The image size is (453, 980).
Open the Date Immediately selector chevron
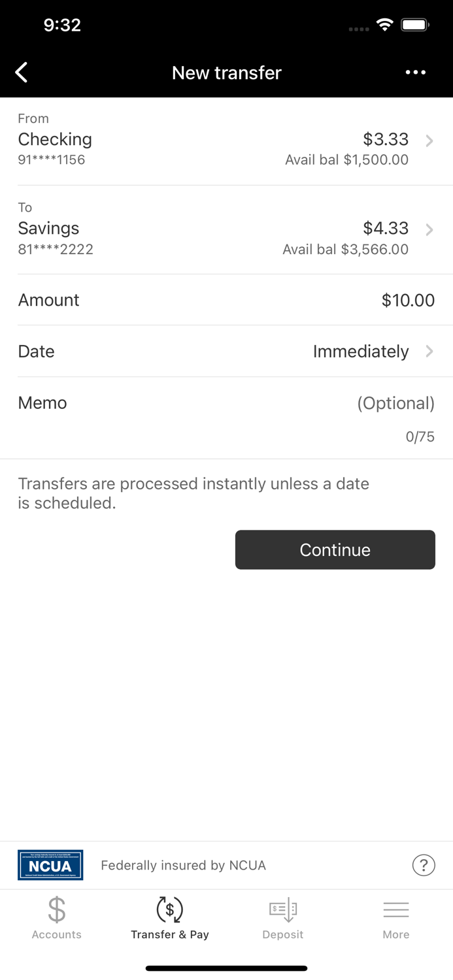(429, 351)
